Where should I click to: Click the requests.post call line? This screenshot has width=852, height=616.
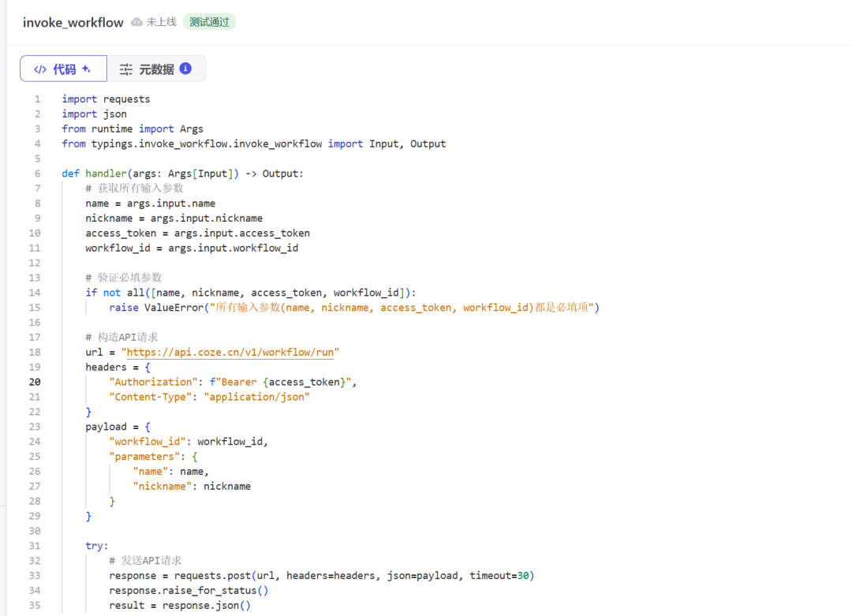coord(322,576)
